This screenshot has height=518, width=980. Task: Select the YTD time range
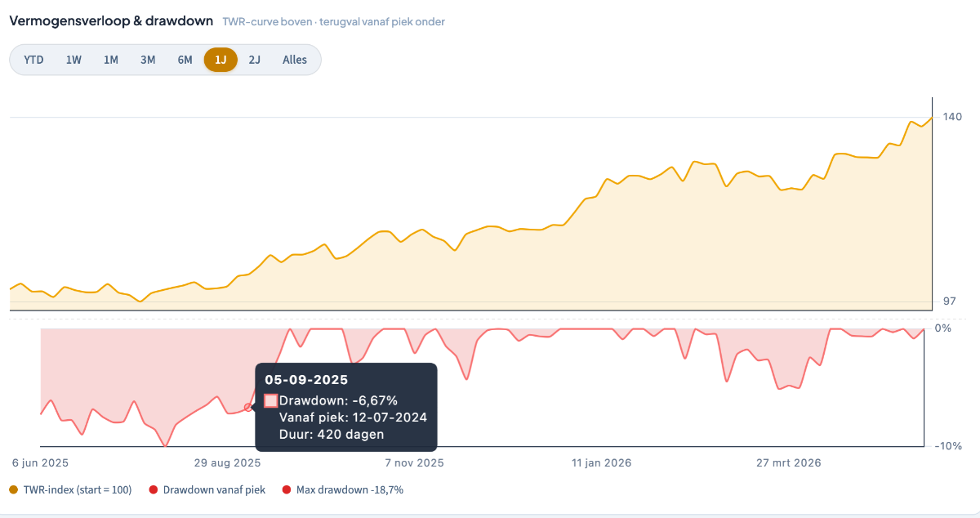tap(34, 60)
